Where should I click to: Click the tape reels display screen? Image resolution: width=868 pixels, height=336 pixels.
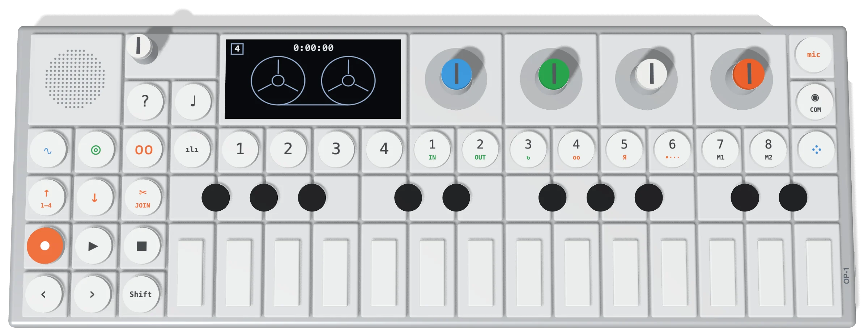point(313,79)
